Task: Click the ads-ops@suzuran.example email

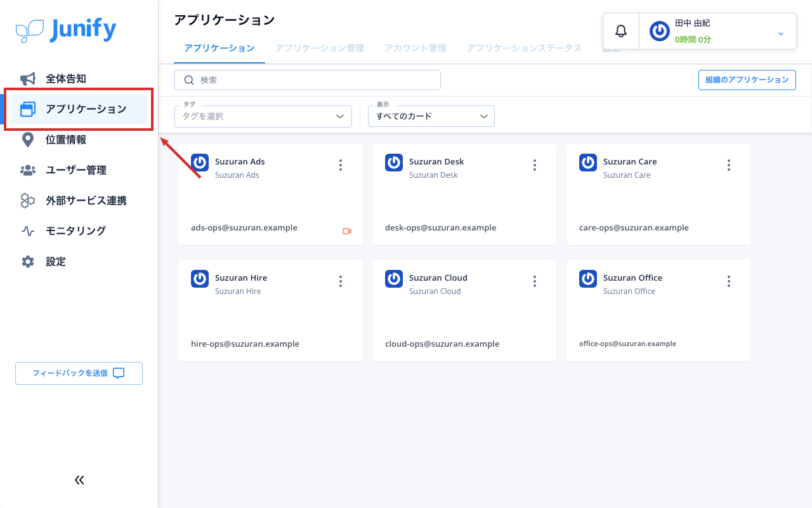Action: [244, 228]
